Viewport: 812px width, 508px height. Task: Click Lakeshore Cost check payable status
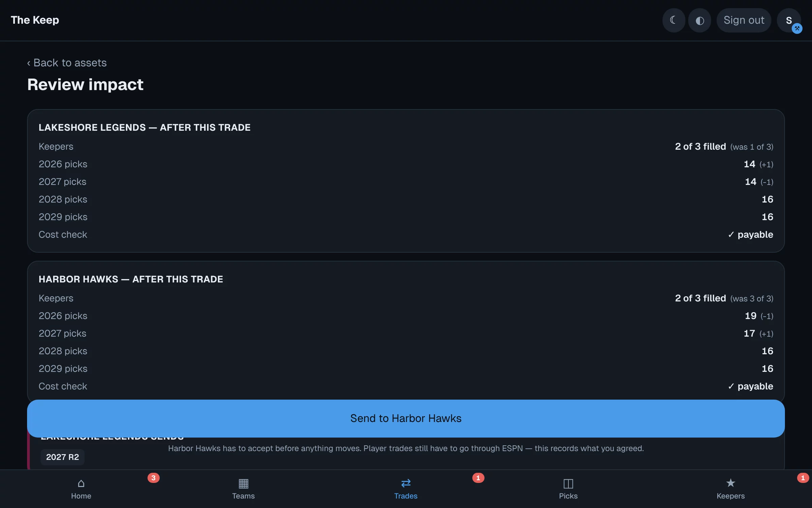pyautogui.click(x=750, y=235)
